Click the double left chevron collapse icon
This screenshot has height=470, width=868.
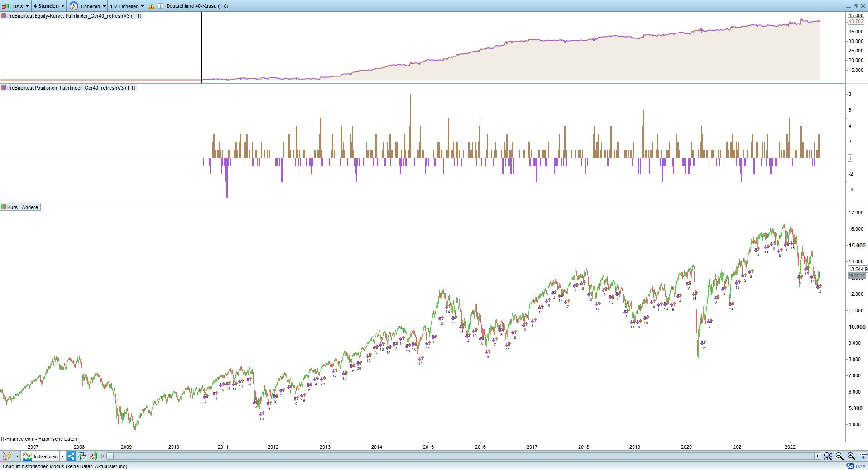click(x=102, y=456)
